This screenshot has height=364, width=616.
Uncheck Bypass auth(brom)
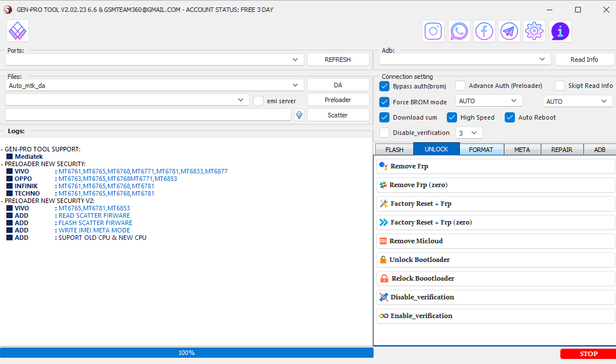coord(384,86)
